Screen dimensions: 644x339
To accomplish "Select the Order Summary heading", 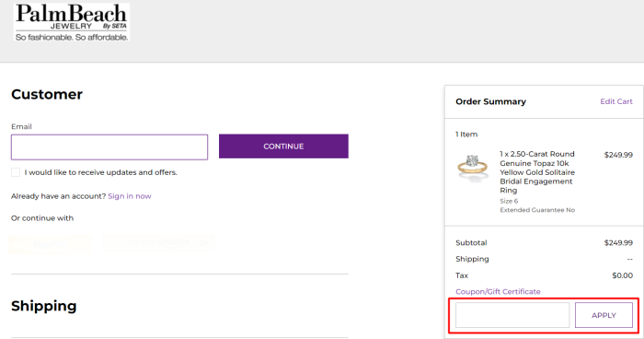I will coord(490,101).
